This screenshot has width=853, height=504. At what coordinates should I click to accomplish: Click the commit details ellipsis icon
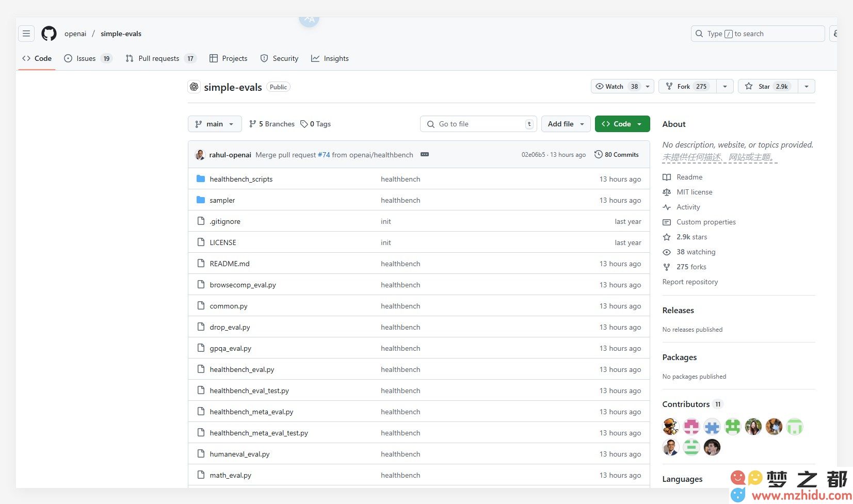[x=425, y=154]
